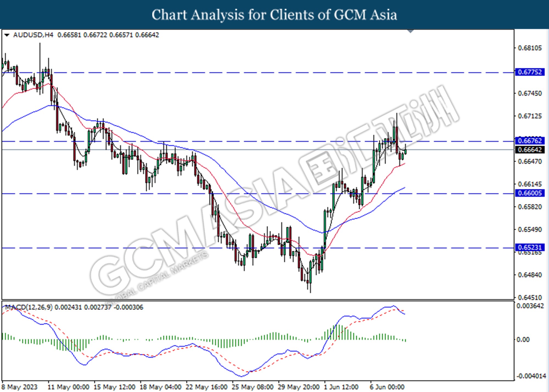549x392 pixels.
Task: Click the 0.65490 price axis value
Action: (530, 229)
